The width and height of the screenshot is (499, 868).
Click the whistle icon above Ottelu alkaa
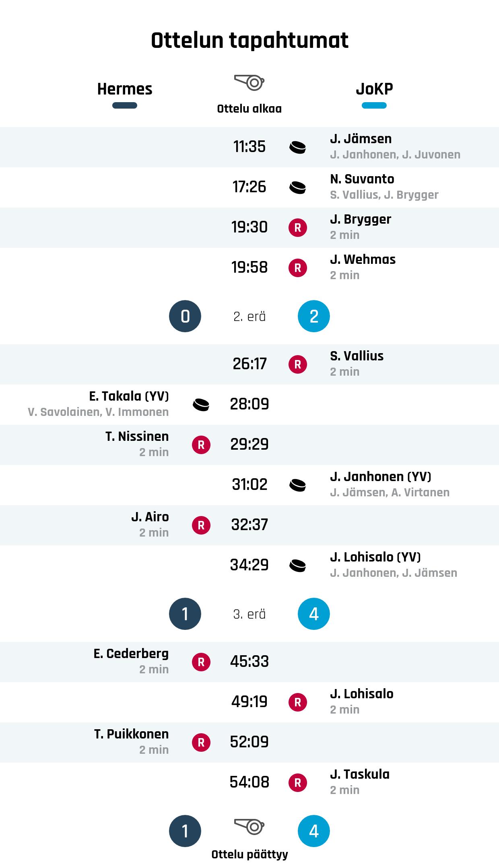tap(249, 83)
